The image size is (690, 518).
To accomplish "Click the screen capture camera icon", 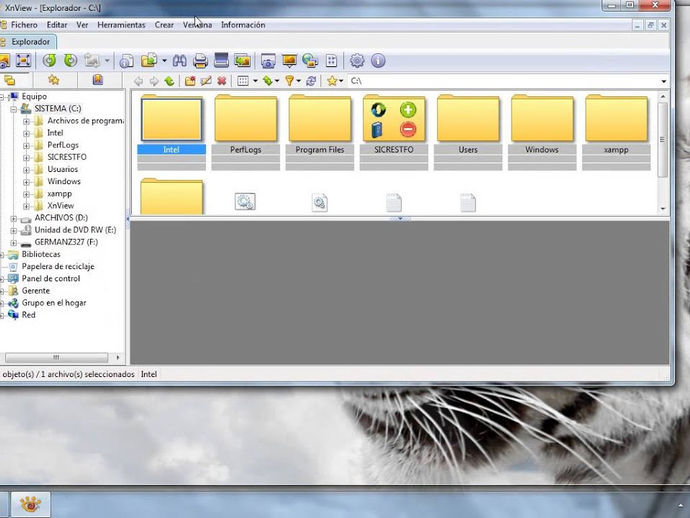I will 268,61.
